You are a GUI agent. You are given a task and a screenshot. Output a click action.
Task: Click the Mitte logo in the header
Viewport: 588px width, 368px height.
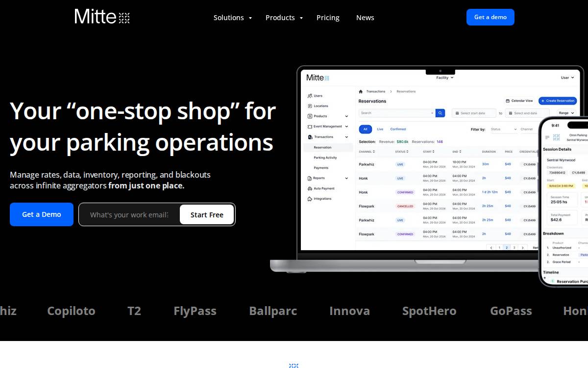point(102,16)
